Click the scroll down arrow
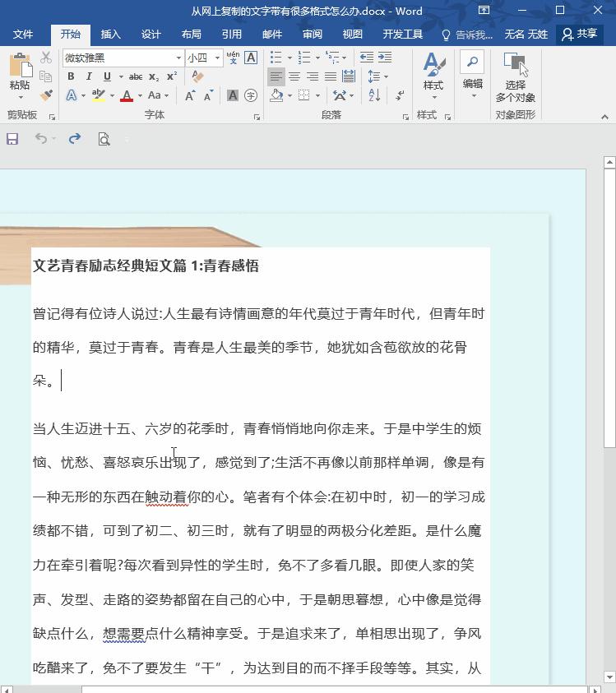The height and width of the screenshot is (693, 616). (609, 677)
